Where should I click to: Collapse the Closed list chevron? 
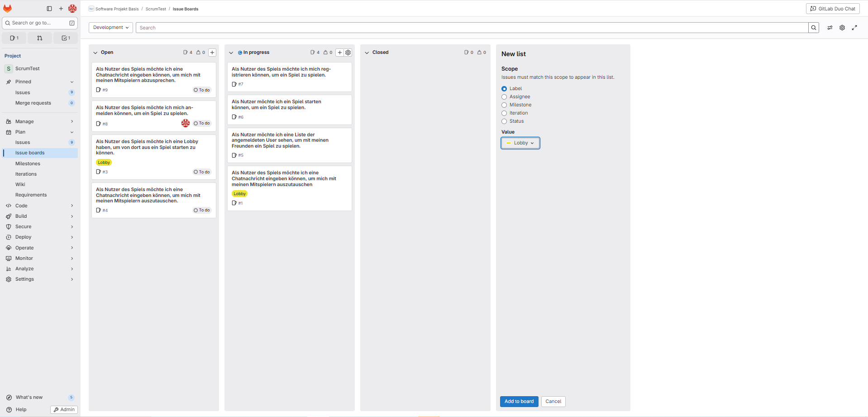point(367,53)
